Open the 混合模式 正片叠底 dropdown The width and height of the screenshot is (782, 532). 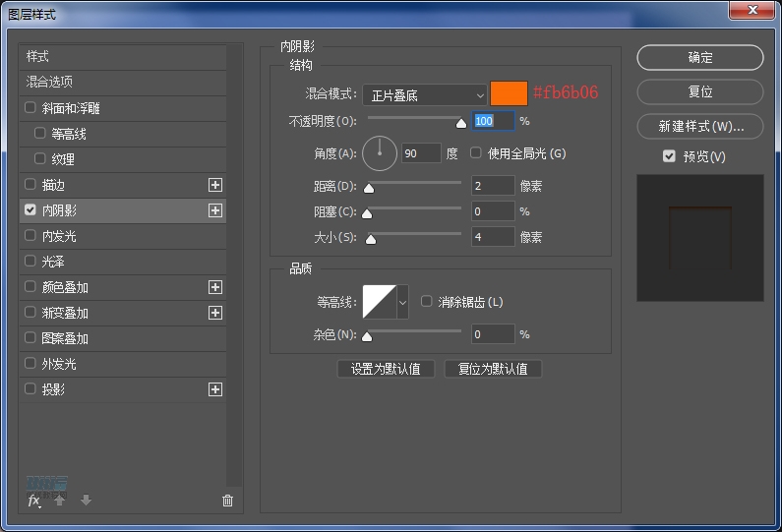(425, 95)
